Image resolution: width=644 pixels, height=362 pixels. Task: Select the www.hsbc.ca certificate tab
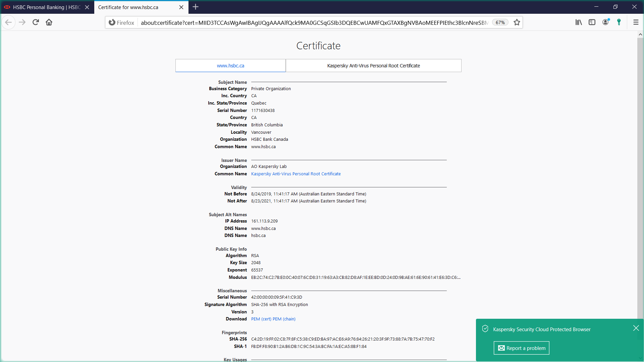(230, 66)
